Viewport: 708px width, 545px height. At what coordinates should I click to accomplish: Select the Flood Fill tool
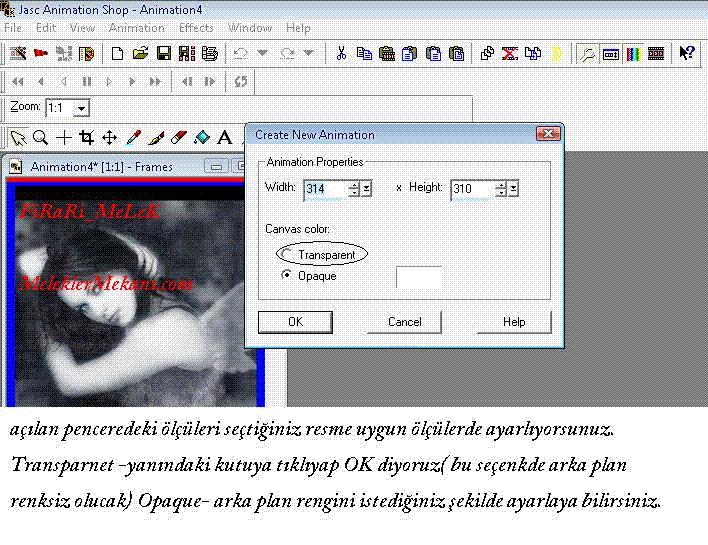[x=202, y=137]
